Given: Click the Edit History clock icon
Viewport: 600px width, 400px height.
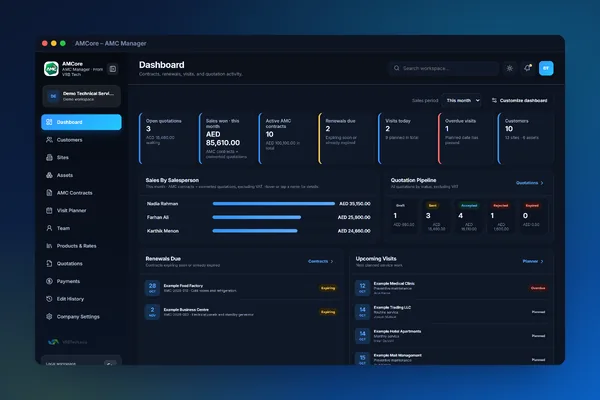Looking at the screenshot, I should point(49,299).
